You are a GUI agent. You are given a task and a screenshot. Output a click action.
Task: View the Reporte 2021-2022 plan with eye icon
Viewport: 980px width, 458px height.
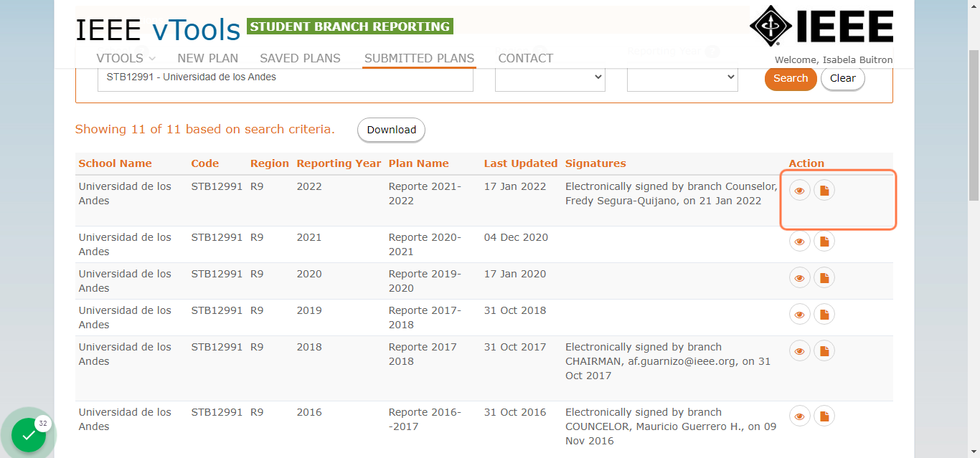799,191
